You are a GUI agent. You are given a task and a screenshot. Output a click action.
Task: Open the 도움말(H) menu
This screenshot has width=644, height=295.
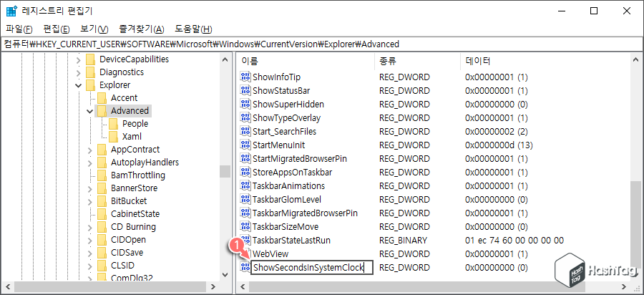[193, 29]
